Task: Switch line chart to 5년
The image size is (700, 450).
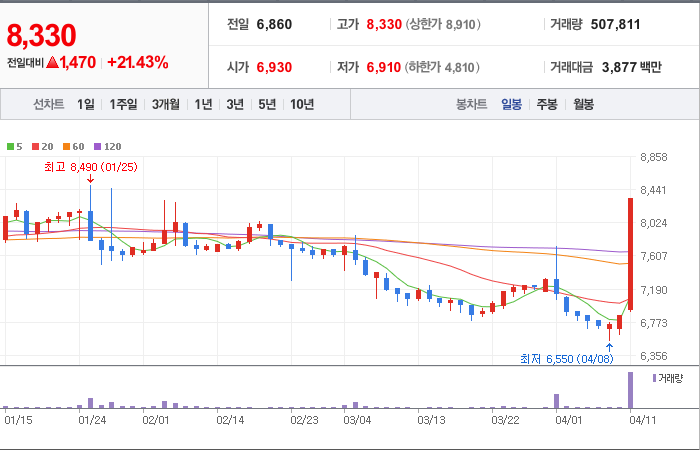Action: point(267,104)
